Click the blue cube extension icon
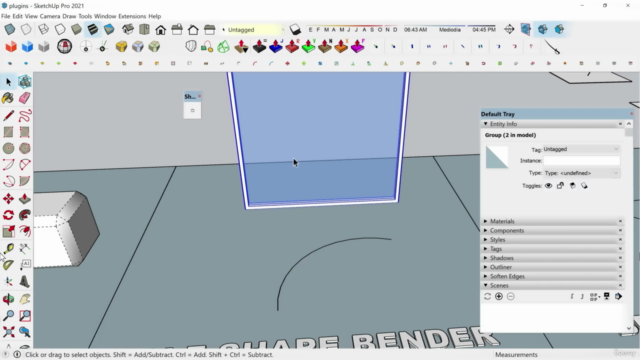 (27, 47)
